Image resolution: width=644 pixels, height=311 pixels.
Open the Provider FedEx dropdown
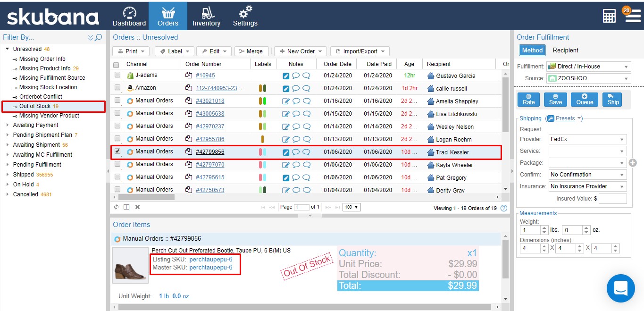[588, 139]
